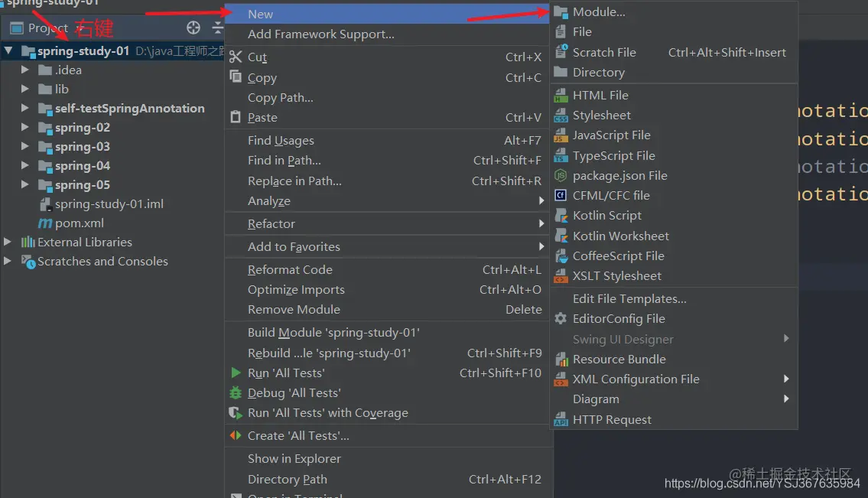Image resolution: width=868 pixels, height=498 pixels.
Task: Expand the spring-04 module arrow
Action: pos(25,165)
